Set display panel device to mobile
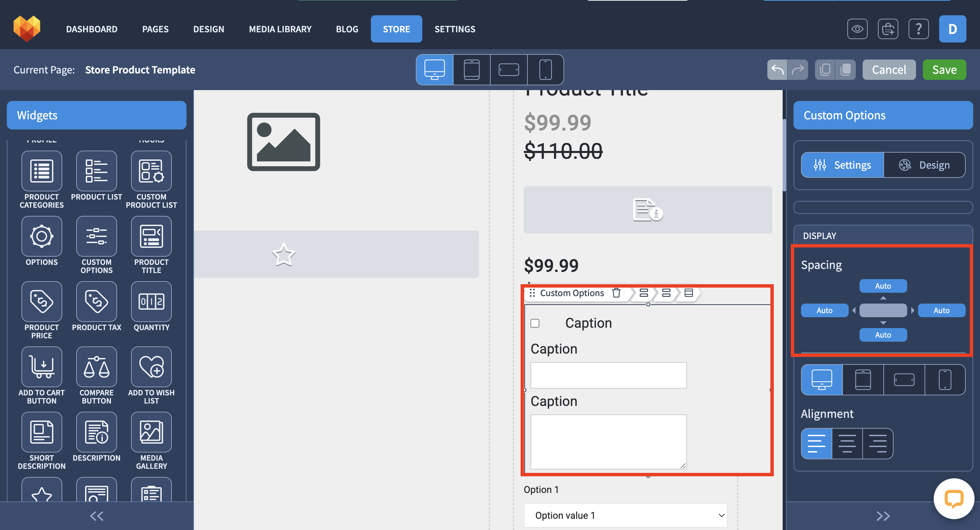This screenshot has width=980, height=530. [945, 380]
